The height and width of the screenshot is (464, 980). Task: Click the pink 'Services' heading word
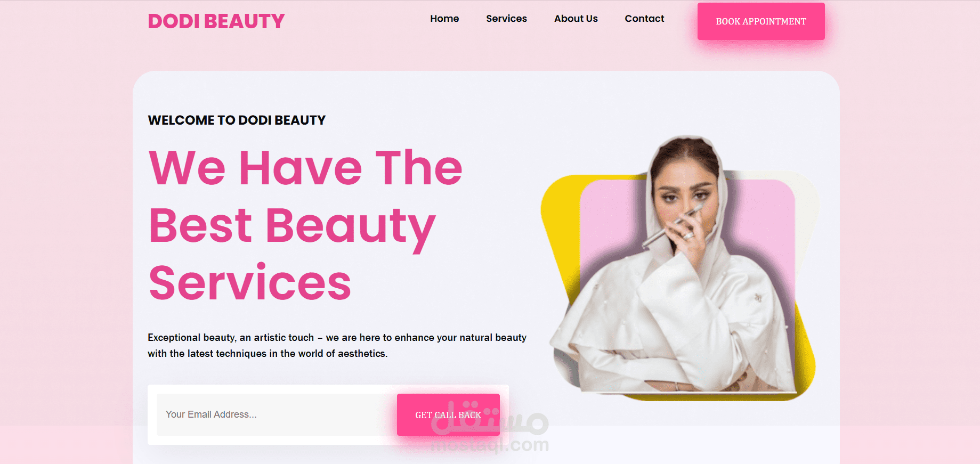click(249, 283)
